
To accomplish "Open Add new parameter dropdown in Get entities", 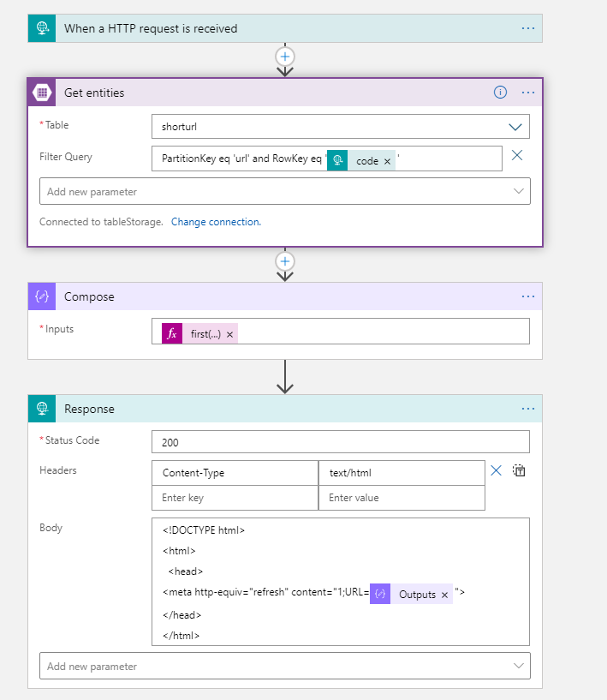I will pos(285,192).
